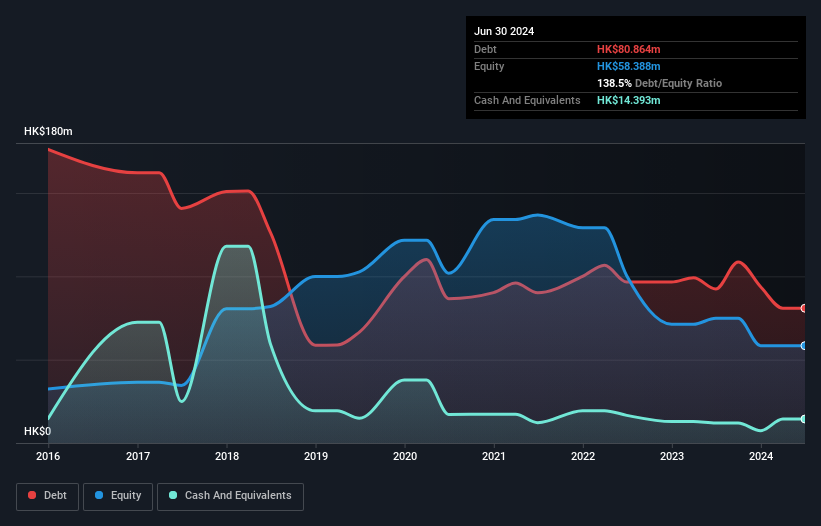Toggle Cash And Equivalents legend button

230,496
